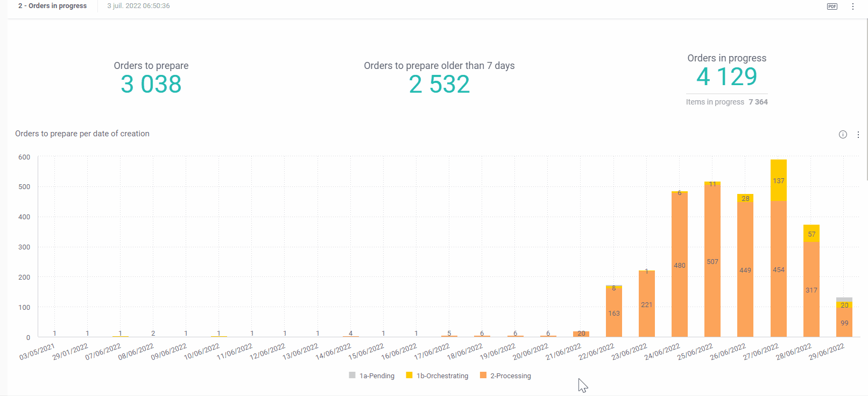Click the chart info icon
Viewport: 868px width, 396px height.
(x=843, y=135)
